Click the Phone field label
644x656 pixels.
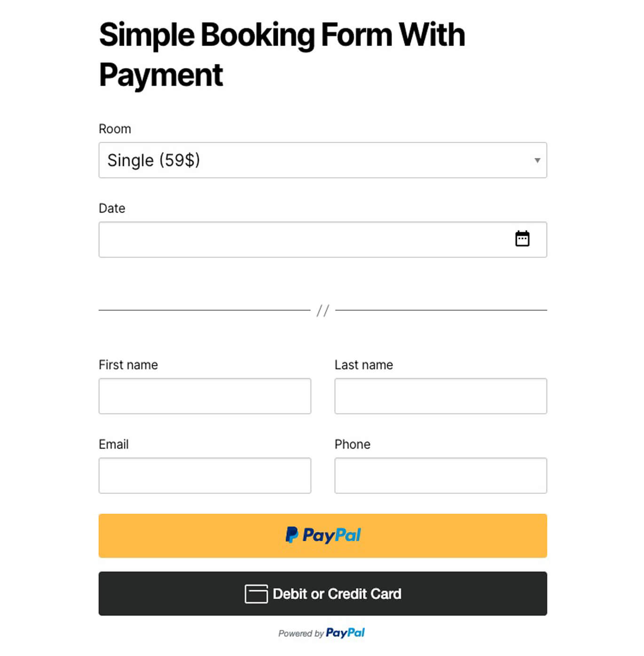tap(353, 444)
